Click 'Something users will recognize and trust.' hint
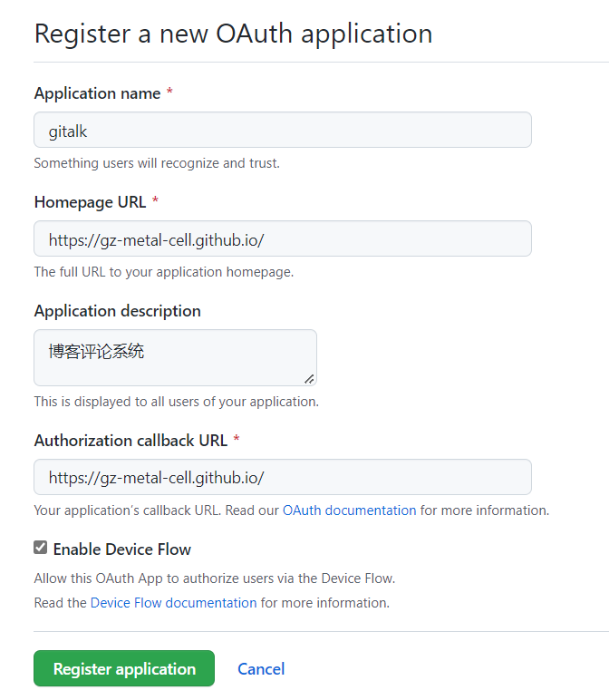The width and height of the screenshot is (609, 700). pos(157,163)
